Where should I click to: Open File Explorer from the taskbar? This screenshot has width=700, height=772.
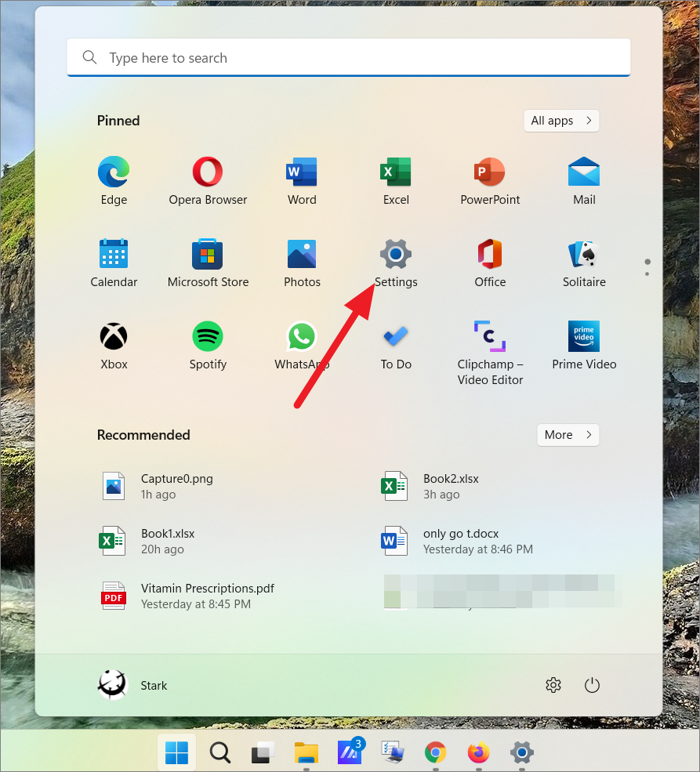pos(306,752)
